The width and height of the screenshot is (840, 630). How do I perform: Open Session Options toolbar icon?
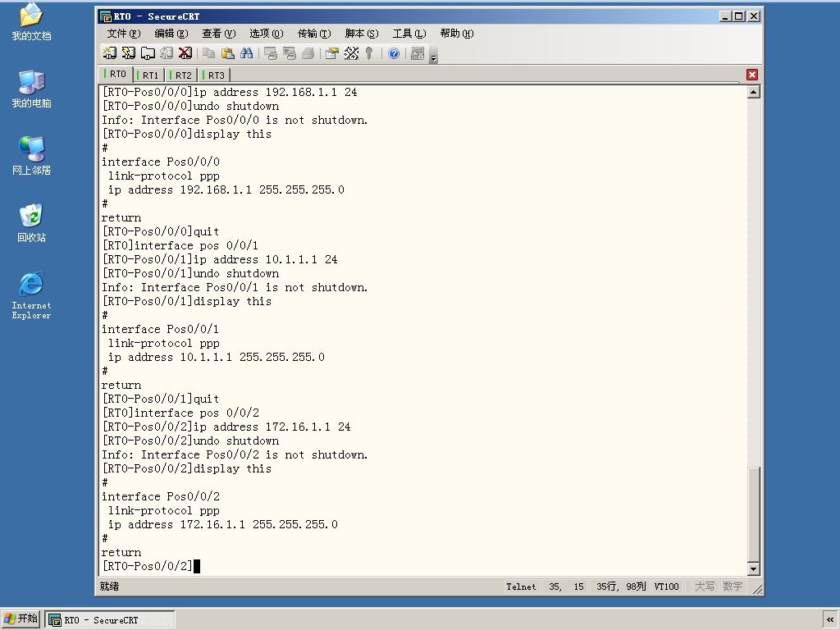tap(332, 53)
